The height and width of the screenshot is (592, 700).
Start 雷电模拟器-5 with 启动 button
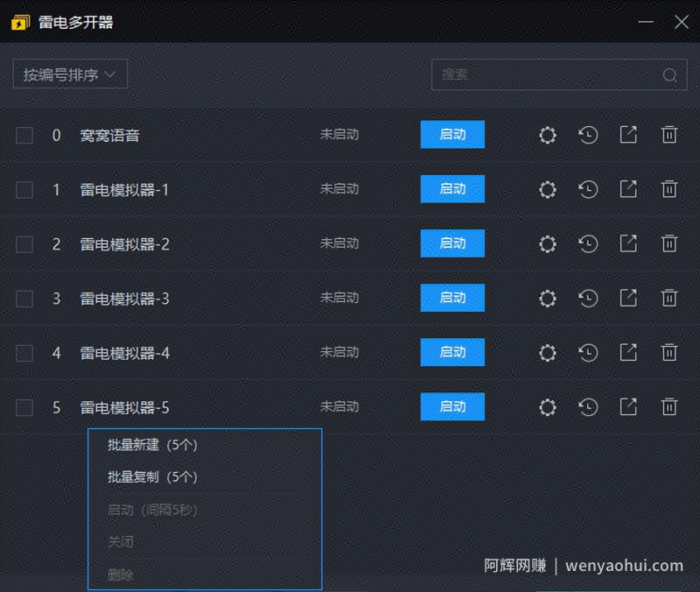click(x=452, y=406)
